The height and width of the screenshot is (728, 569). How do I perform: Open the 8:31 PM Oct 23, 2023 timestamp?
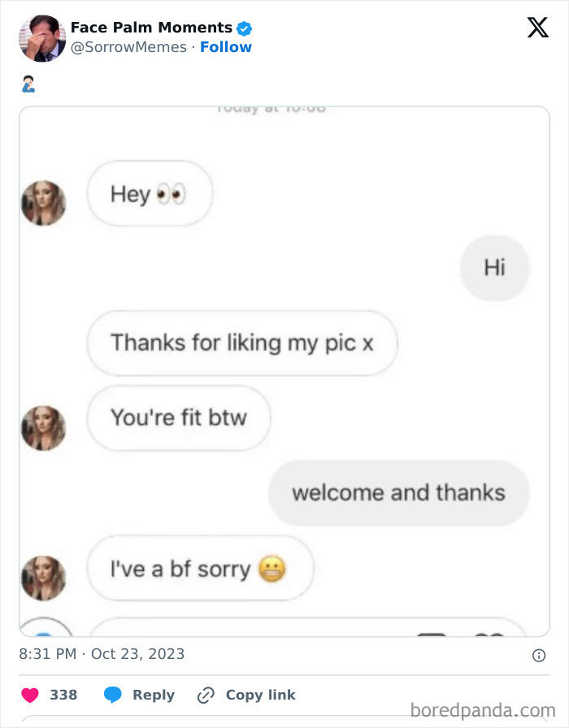pos(102,653)
